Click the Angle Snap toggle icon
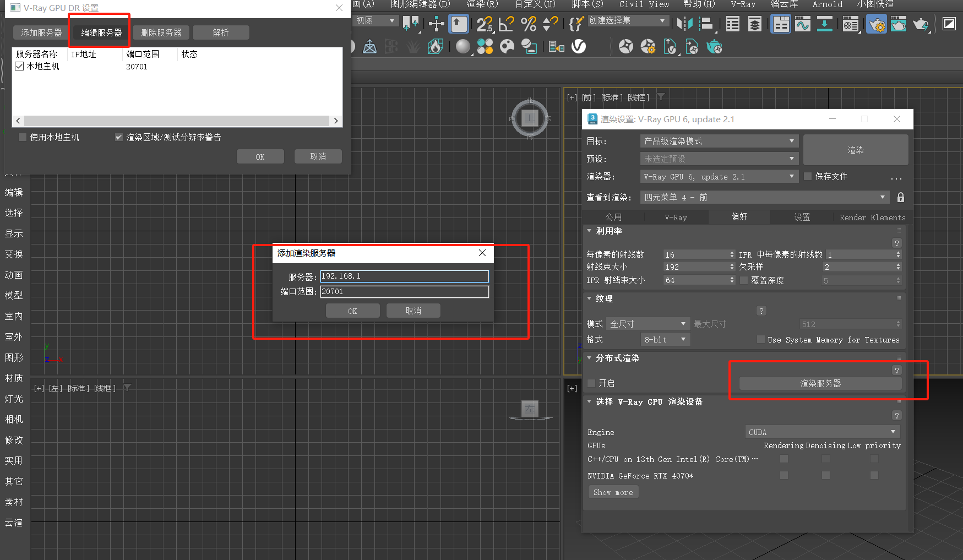The width and height of the screenshot is (963, 560). pos(506,24)
